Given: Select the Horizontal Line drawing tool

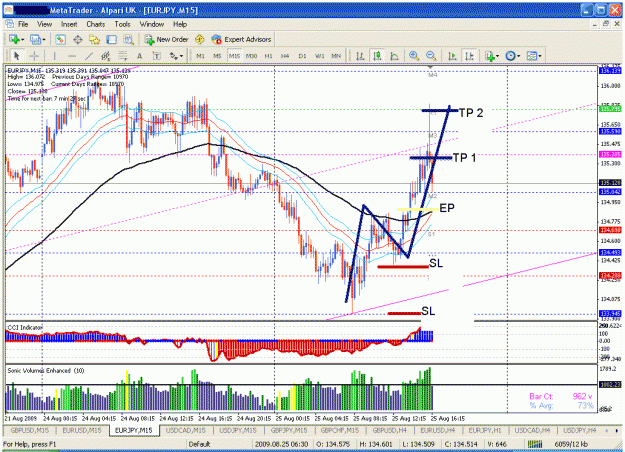Looking at the screenshot, I should click(x=72, y=56).
